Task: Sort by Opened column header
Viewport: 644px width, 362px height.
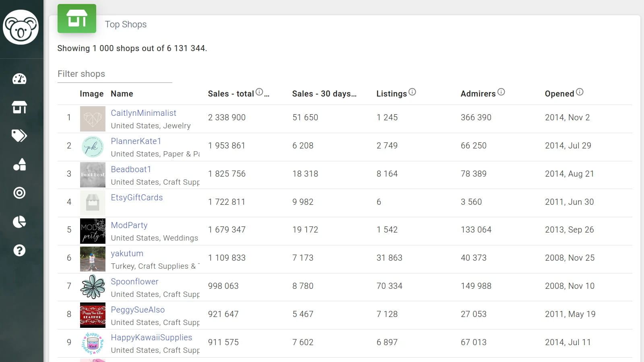Action: [559, 94]
